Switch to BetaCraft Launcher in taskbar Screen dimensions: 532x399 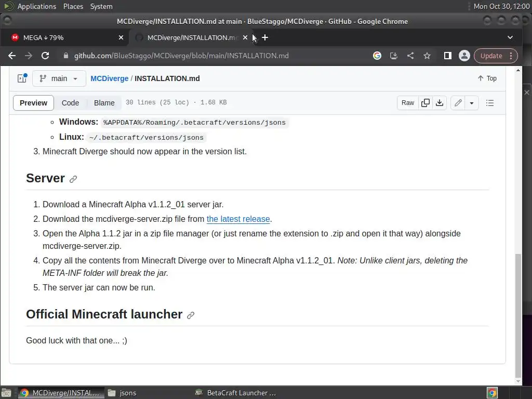coord(235,393)
